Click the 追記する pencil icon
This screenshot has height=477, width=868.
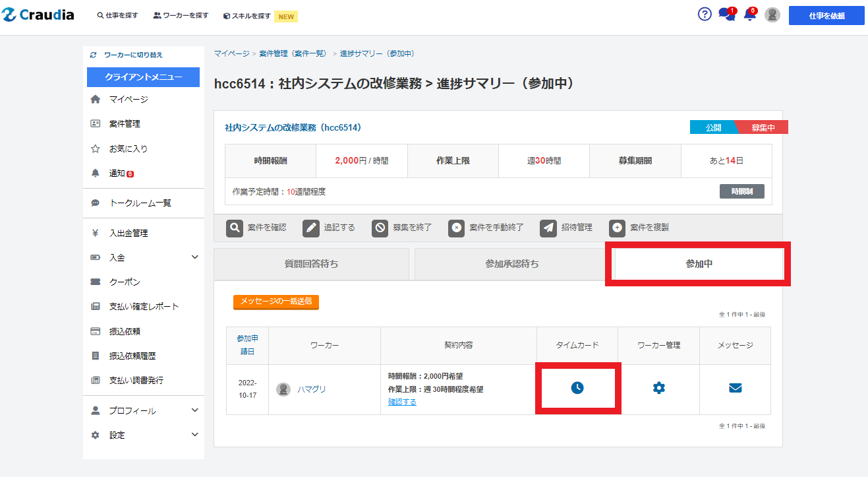point(311,228)
